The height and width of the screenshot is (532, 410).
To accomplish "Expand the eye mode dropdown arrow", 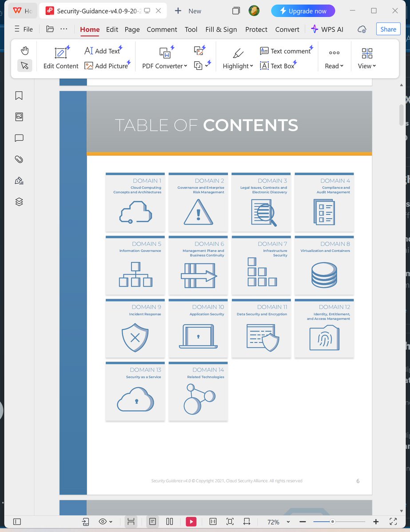I will (x=111, y=522).
